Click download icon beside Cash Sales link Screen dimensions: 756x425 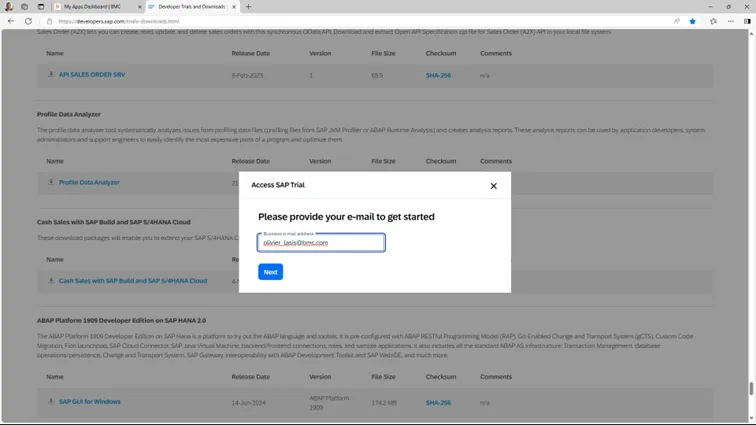(x=51, y=281)
